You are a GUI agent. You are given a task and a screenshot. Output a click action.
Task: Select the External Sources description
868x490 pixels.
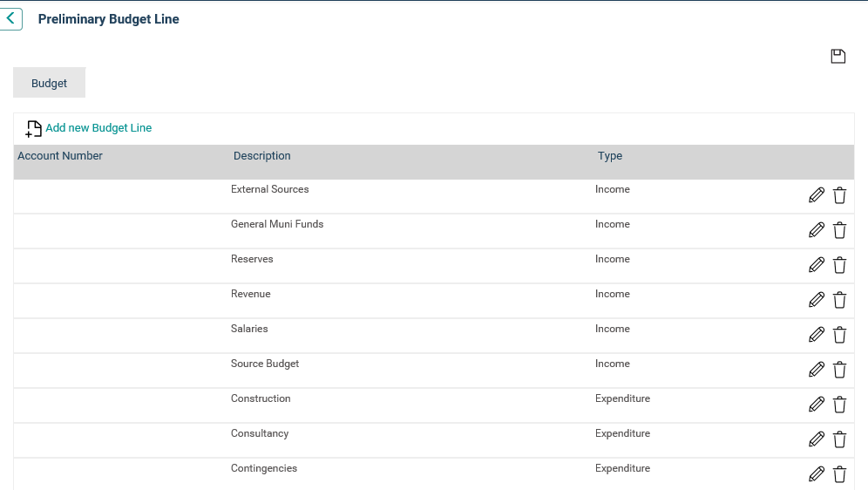(x=269, y=189)
